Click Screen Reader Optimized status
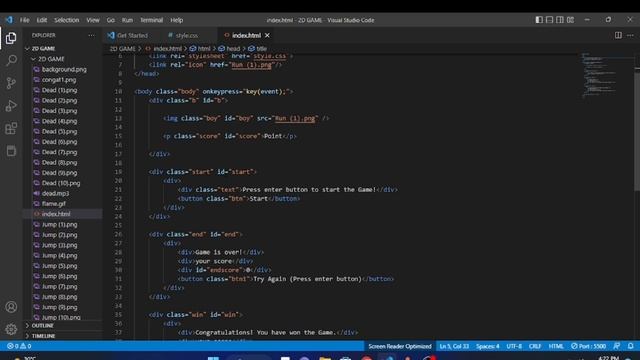The height and width of the screenshot is (360, 640). coord(400,346)
